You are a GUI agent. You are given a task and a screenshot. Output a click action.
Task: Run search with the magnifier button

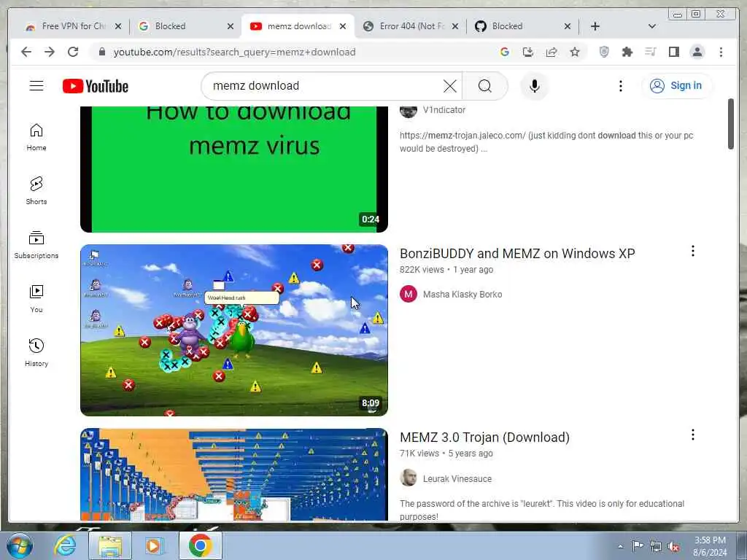pyautogui.click(x=485, y=86)
